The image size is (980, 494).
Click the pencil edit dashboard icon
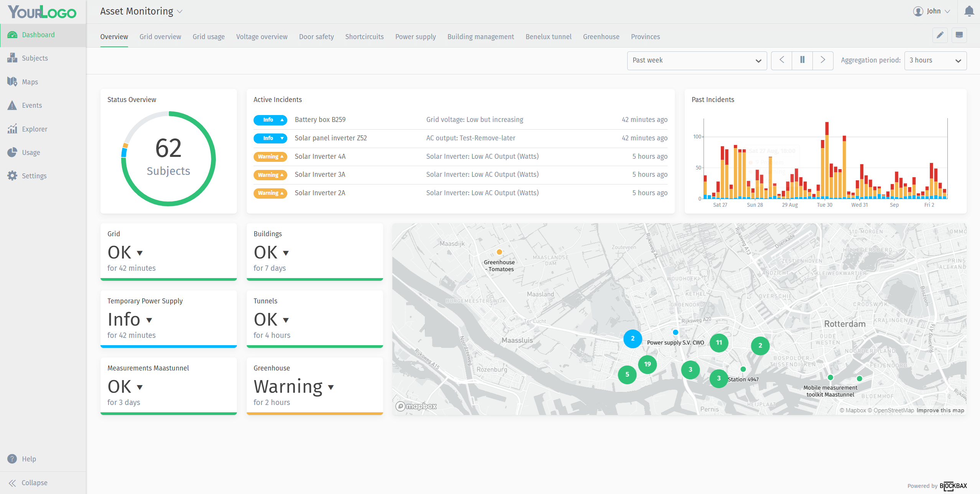(940, 36)
